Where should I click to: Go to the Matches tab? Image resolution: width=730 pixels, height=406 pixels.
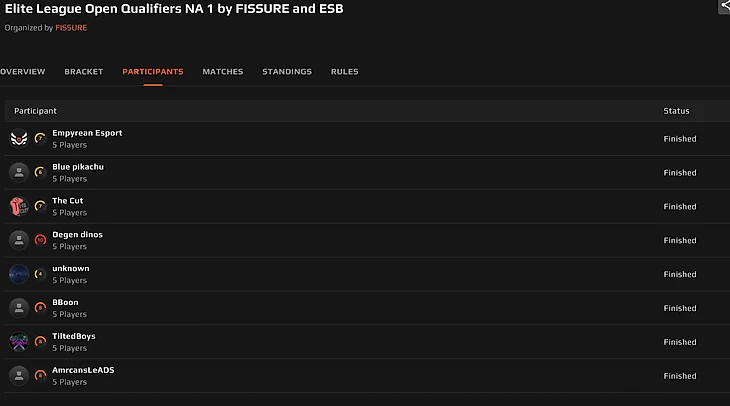coord(223,72)
